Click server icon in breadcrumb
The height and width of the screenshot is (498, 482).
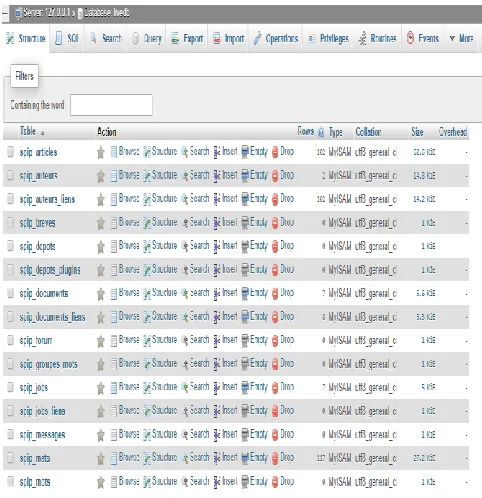[x=19, y=13]
